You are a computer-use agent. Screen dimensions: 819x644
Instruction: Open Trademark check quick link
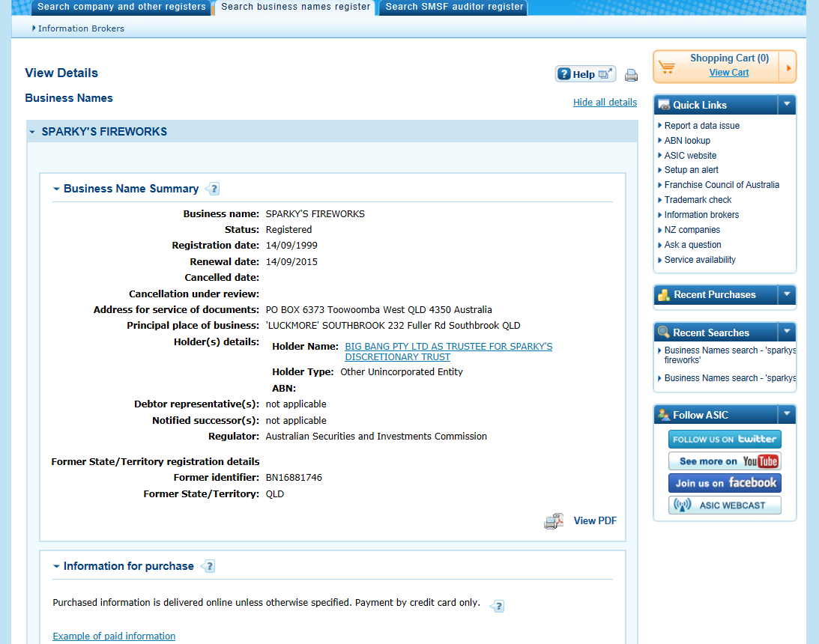[x=698, y=200]
